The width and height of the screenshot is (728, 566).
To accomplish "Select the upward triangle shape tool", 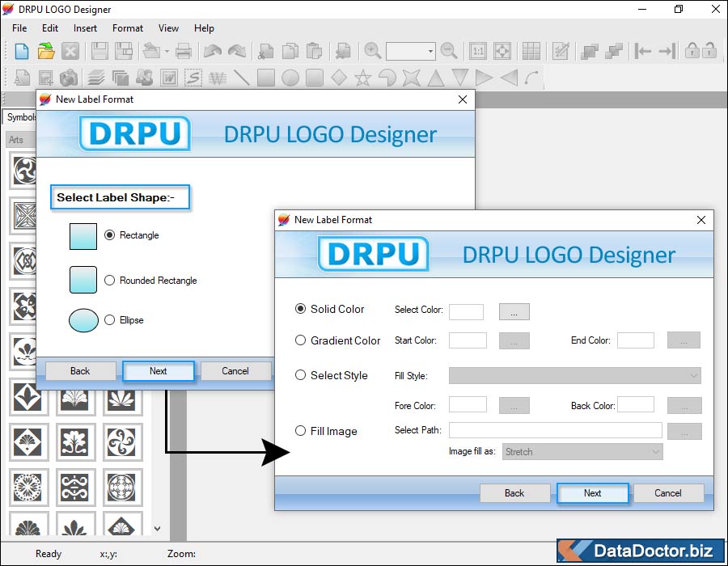I will pyautogui.click(x=435, y=78).
